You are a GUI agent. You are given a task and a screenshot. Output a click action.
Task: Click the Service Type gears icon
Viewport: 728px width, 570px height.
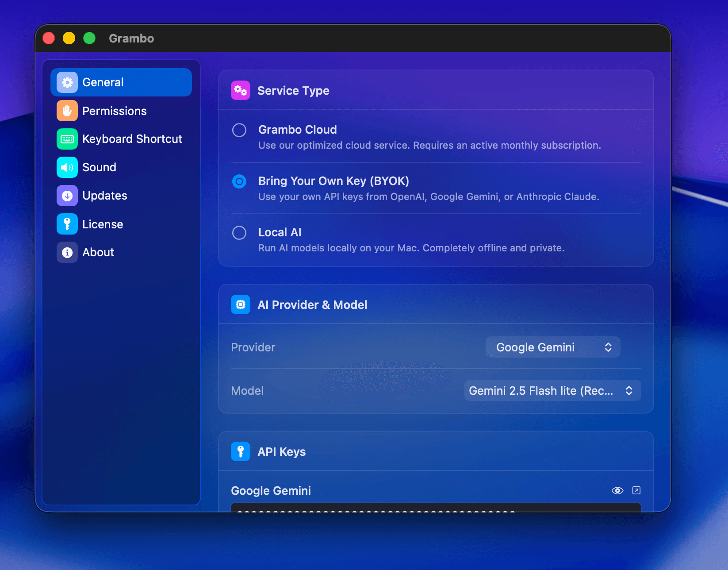(x=241, y=90)
